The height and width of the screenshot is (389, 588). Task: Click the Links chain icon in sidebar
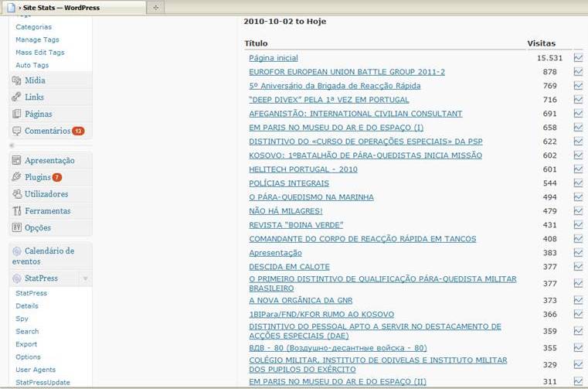16,97
